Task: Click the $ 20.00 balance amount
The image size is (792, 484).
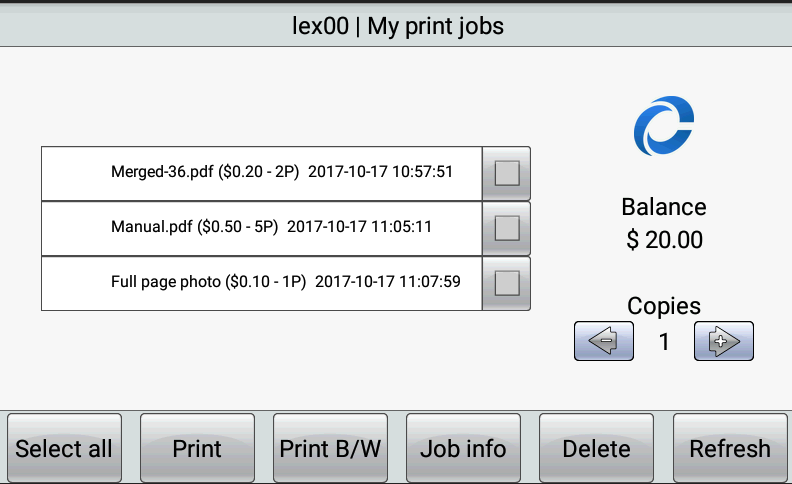Action: pyautogui.click(x=664, y=240)
